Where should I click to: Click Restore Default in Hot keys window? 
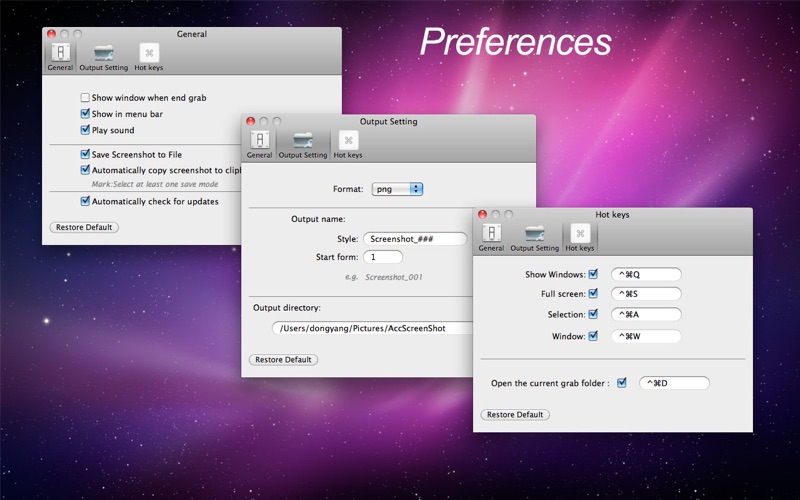[515, 414]
